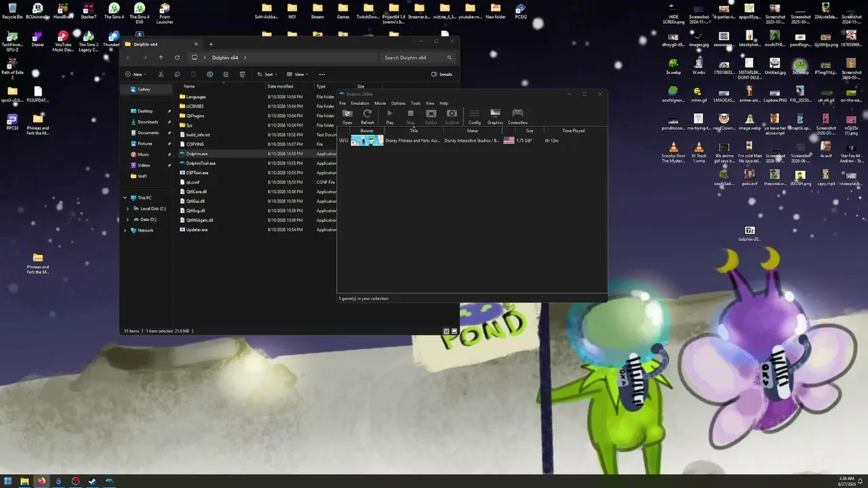Toggle fullscreen with the FullScr icon
This screenshot has width=868, height=488.
431,117
